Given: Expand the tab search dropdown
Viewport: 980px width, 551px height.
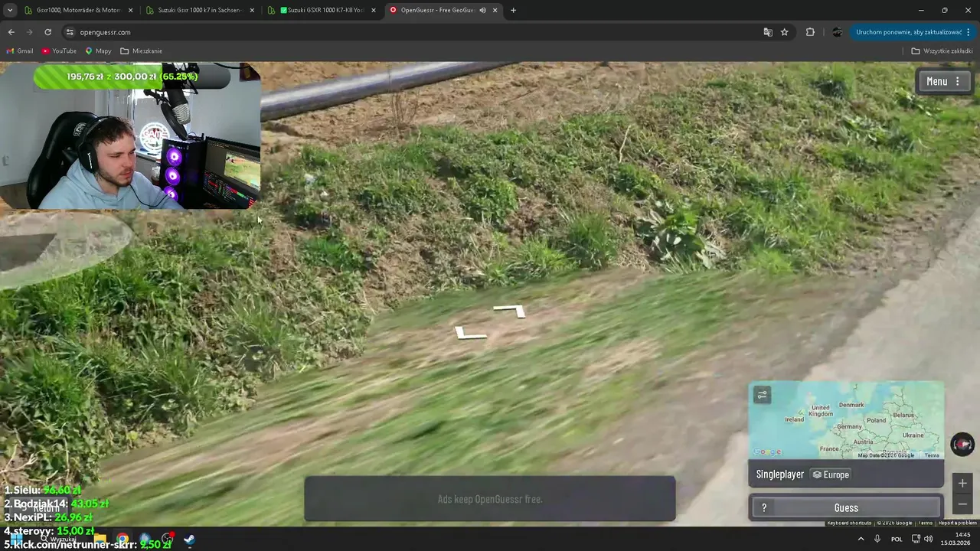Looking at the screenshot, I should pyautogui.click(x=9, y=10).
